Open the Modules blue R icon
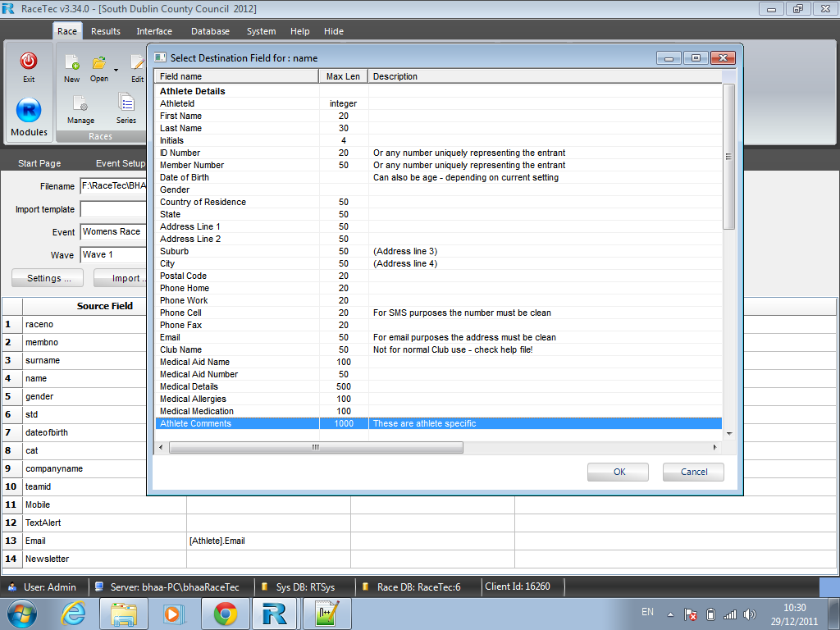 (29, 111)
